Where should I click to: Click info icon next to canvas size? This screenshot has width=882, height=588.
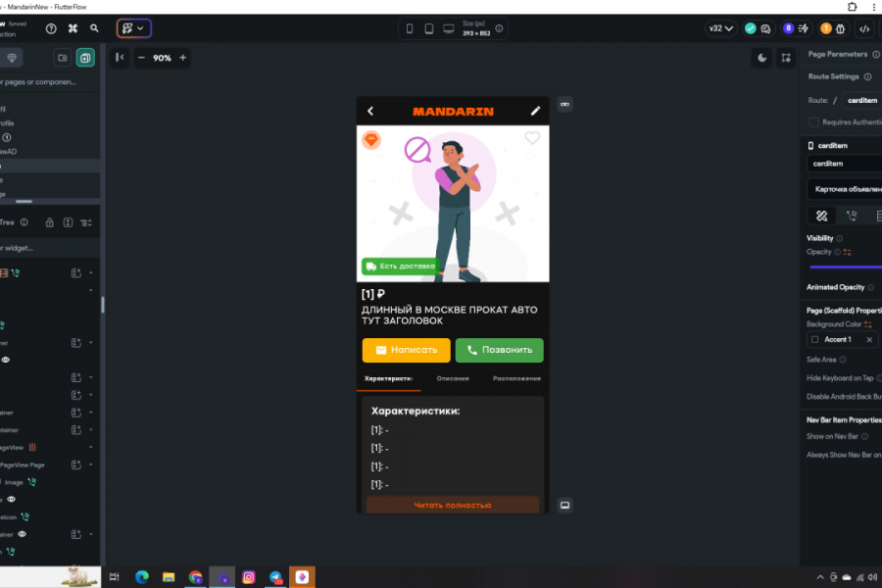point(499,28)
